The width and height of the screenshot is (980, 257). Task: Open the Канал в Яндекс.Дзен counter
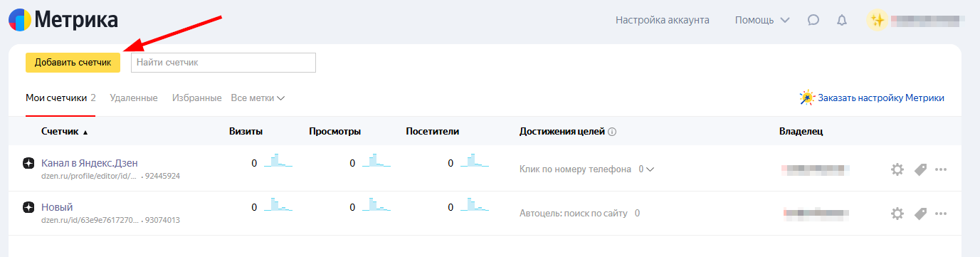tap(90, 163)
